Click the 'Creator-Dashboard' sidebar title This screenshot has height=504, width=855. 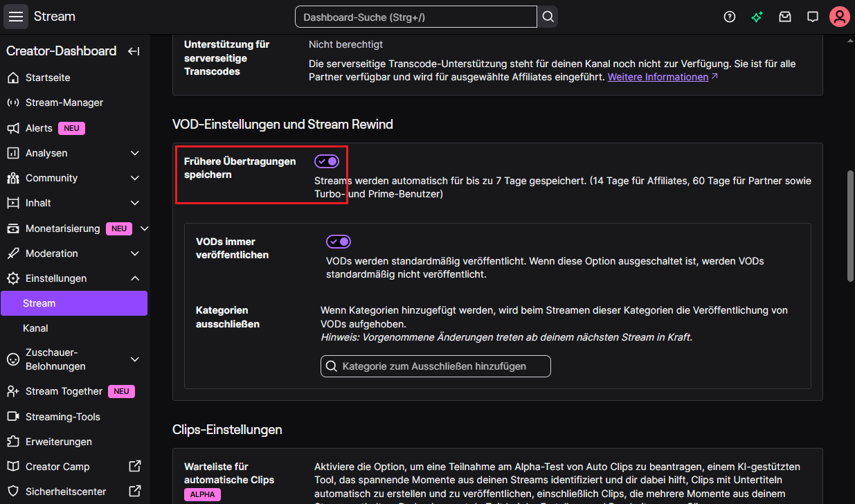[62, 51]
